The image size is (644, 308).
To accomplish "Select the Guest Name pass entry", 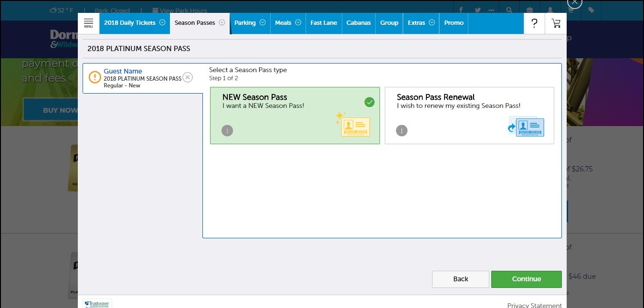I will click(x=143, y=78).
